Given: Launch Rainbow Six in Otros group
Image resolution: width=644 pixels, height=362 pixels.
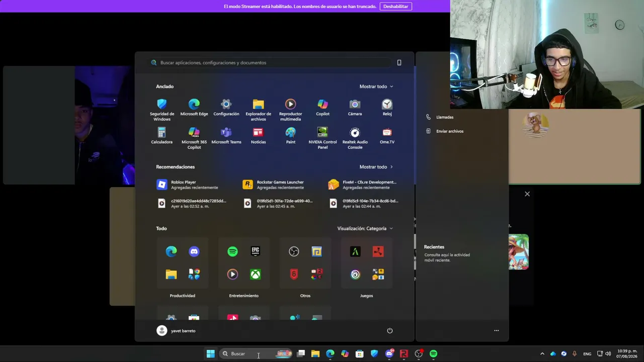Looking at the screenshot, I should 294,274.
